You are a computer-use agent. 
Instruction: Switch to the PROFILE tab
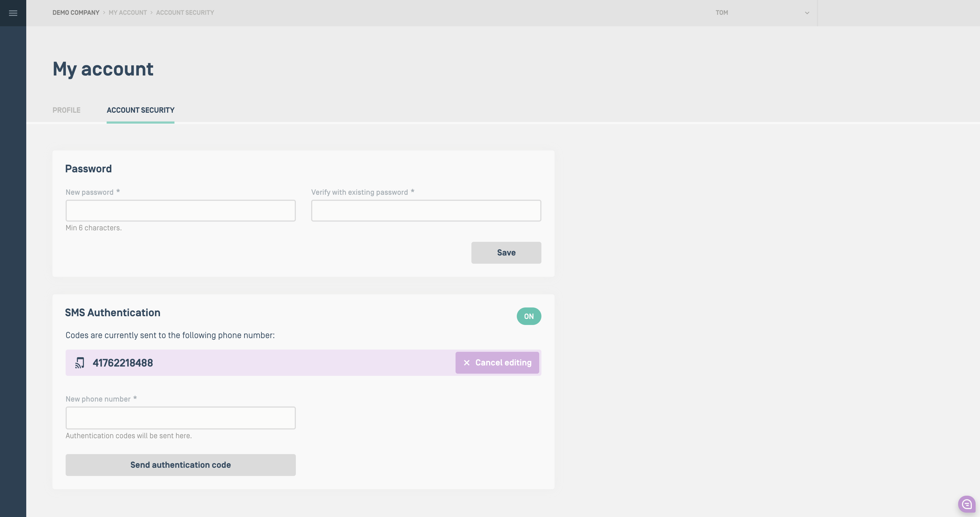click(x=66, y=110)
